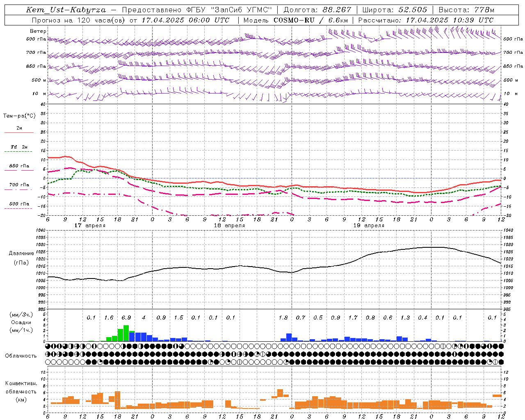This screenshot has height=420, width=525.
Task: Select the latitude value Широта: 52.505
Action: pyautogui.click(x=395, y=10)
